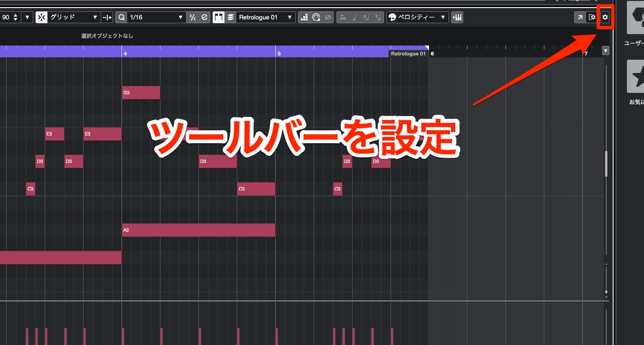
Task: Toggle the Snap on/off button
Action: [41, 18]
